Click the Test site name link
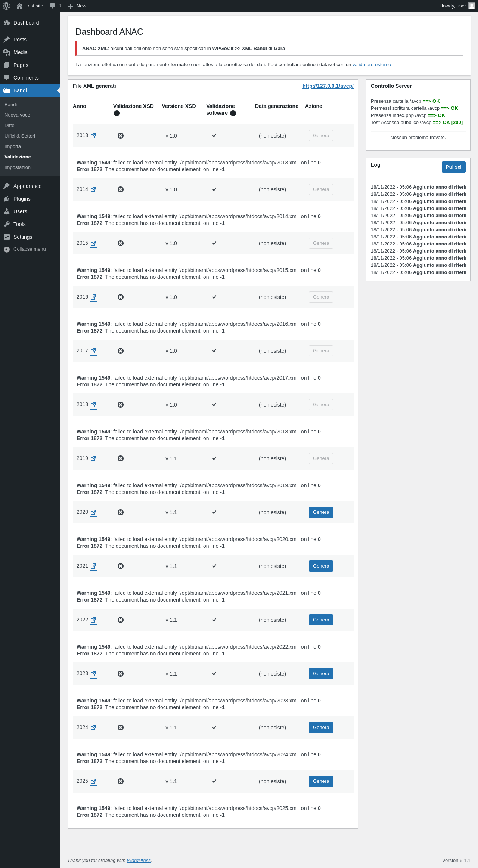This screenshot has width=478, height=868. coord(34,6)
